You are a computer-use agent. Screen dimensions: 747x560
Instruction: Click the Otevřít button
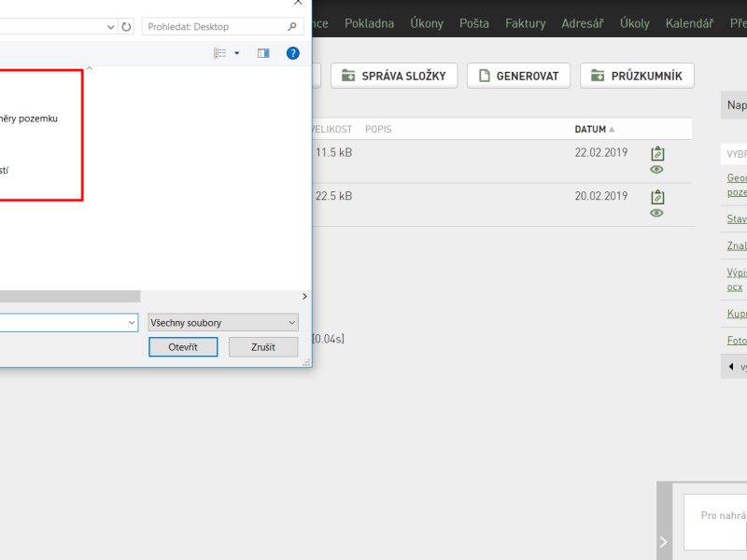[x=183, y=346]
